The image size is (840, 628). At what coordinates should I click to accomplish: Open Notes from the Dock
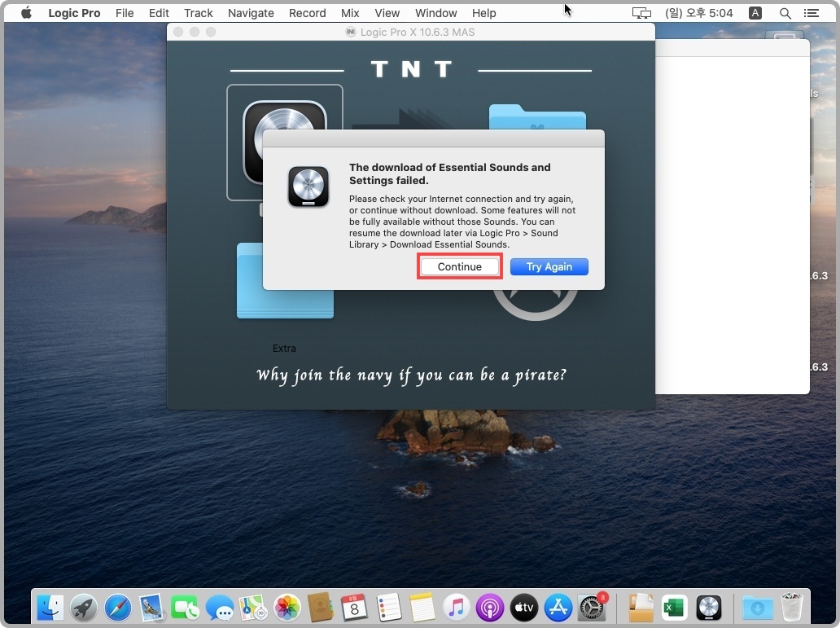pos(422,608)
